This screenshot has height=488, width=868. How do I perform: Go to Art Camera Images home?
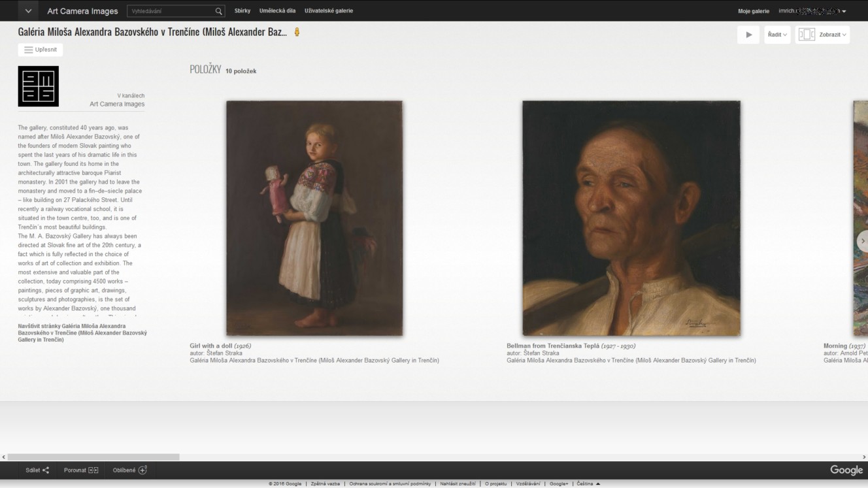[82, 11]
